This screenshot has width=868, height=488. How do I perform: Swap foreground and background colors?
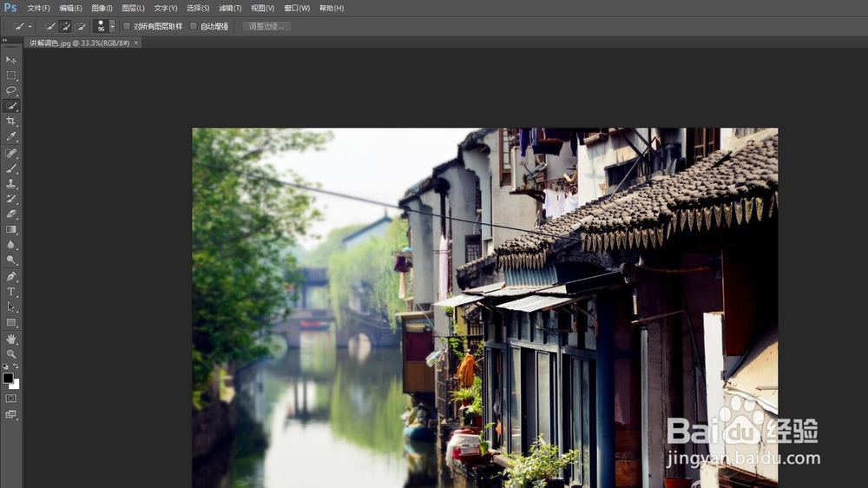(x=16, y=366)
